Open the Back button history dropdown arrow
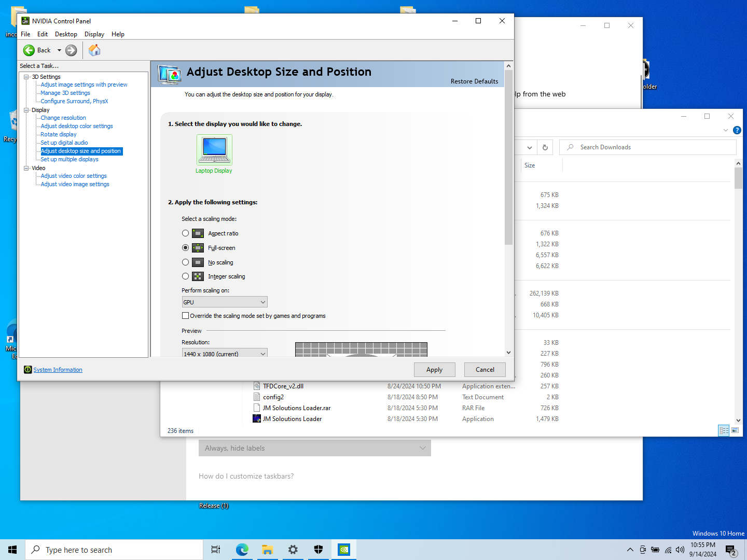747x560 pixels. [x=59, y=50]
